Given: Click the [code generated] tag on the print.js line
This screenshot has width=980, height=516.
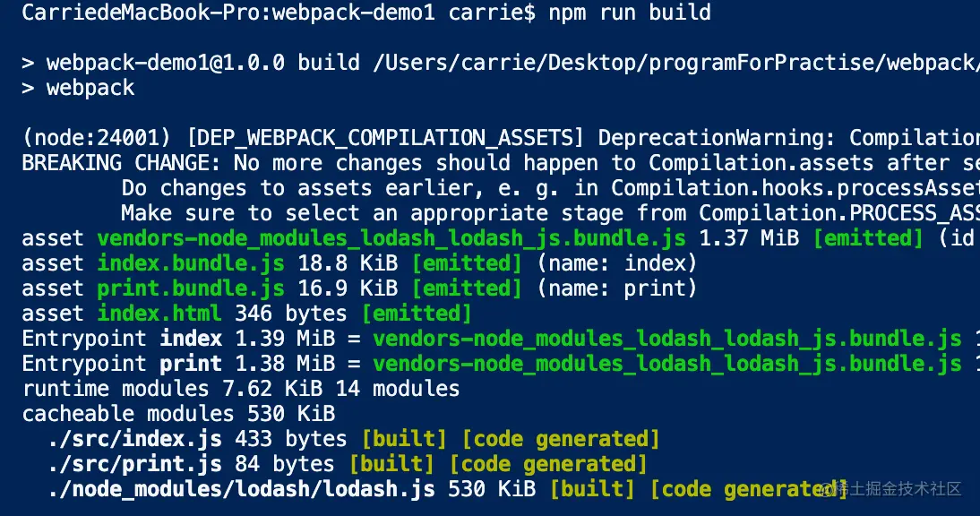Looking at the screenshot, I should [x=547, y=464].
